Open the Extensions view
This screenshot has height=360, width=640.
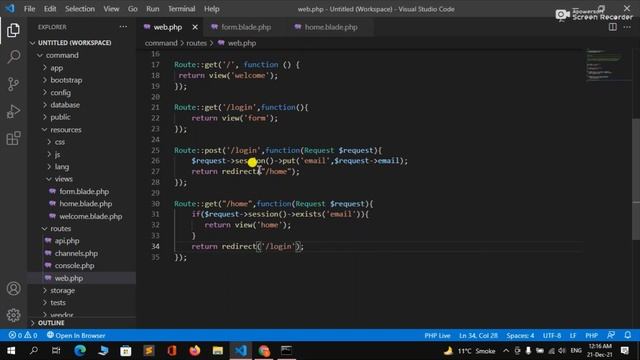pos(13,138)
